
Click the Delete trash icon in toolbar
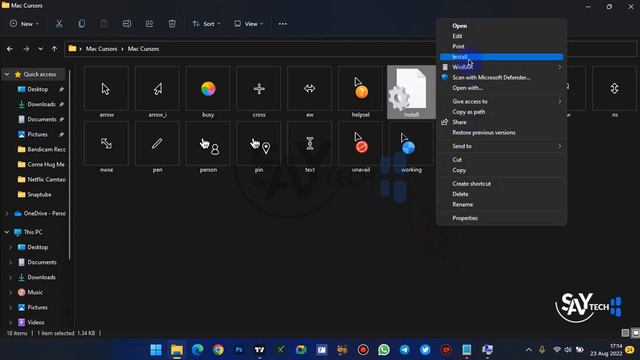[x=172, y=24]
